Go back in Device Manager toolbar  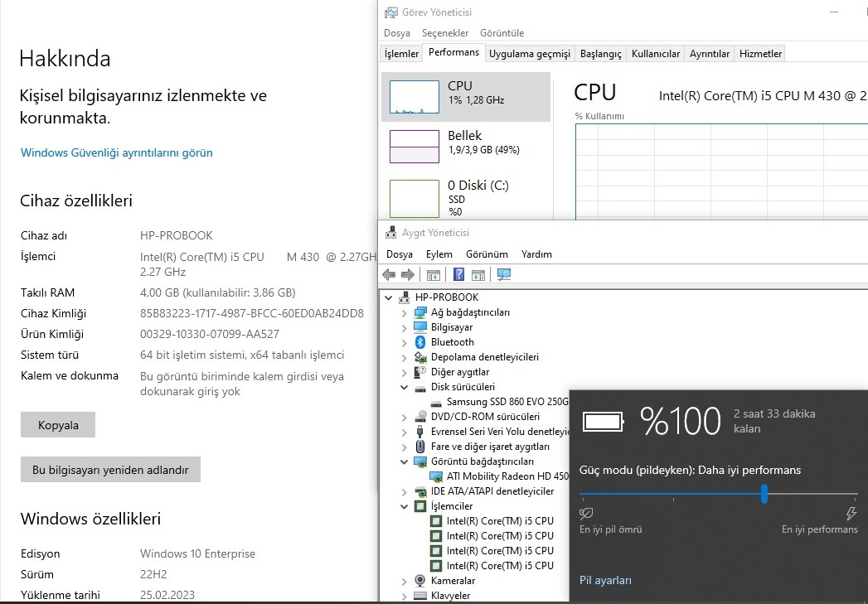click(389, 274)
